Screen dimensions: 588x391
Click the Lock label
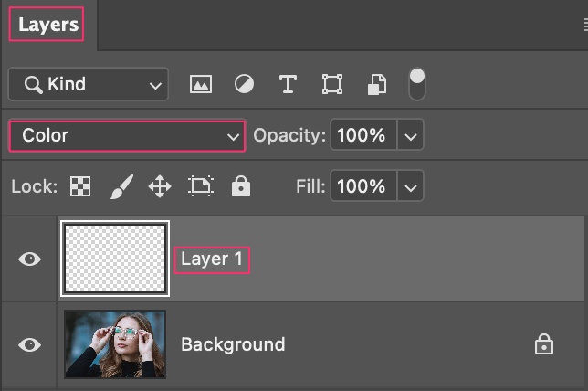click(34, 186)
